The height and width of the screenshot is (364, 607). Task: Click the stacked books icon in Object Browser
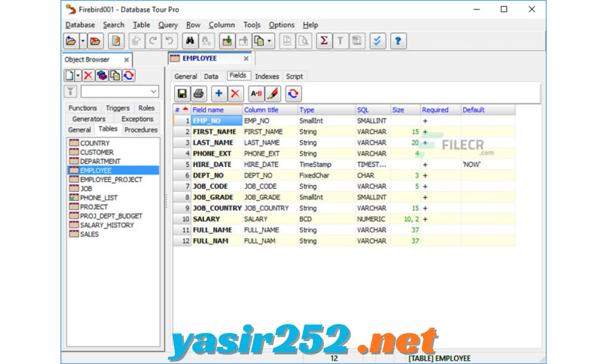(102, 75)
